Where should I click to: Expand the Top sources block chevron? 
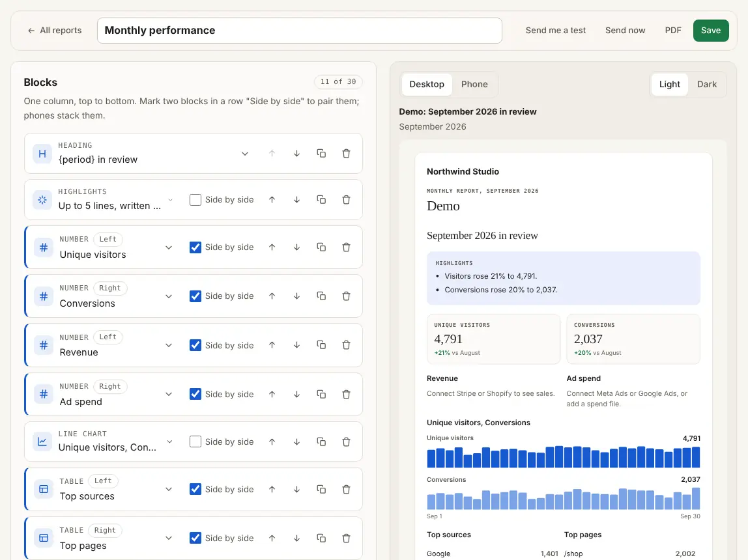168,490
